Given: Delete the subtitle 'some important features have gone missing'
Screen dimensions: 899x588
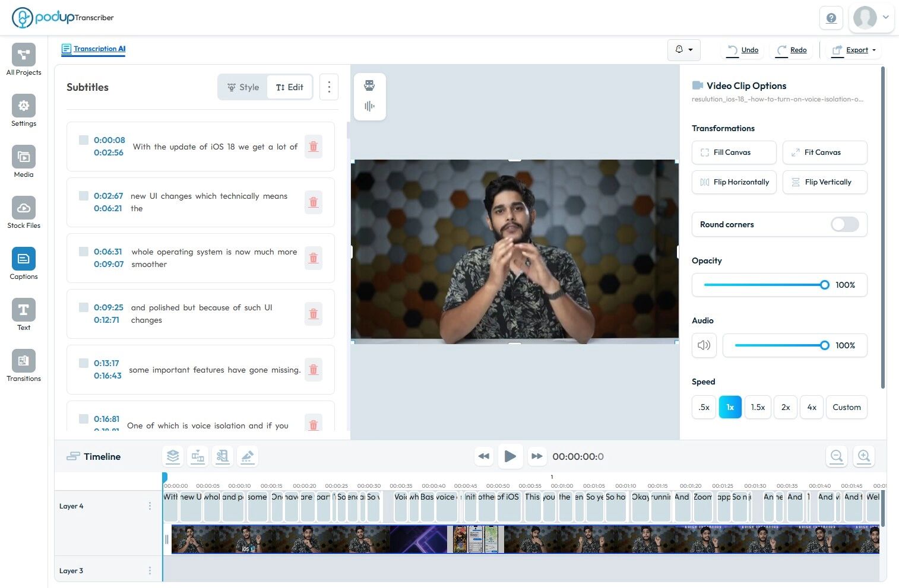Looking at the screenshot, I should [x=314, y=370].
